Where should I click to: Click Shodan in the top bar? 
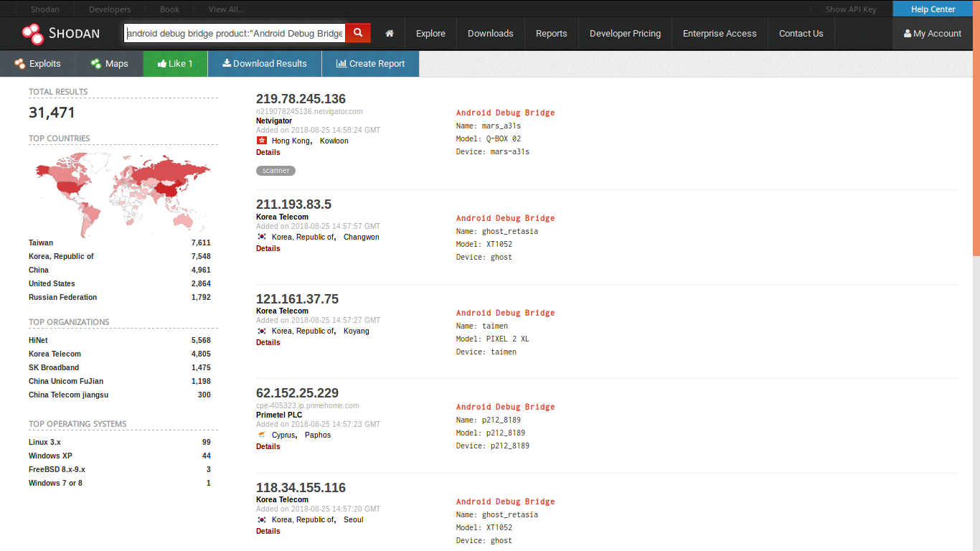coord(45,9)
